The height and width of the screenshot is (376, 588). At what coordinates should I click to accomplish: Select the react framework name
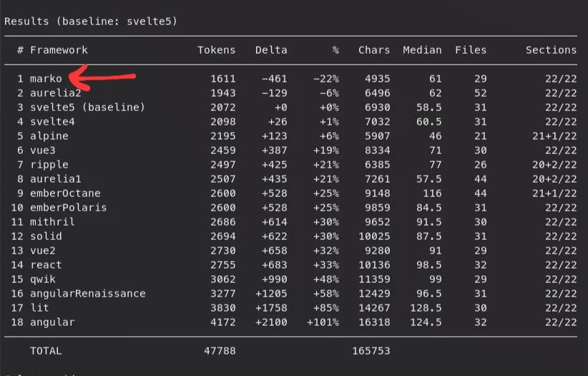pyautogui.click(x=46, y=265)
